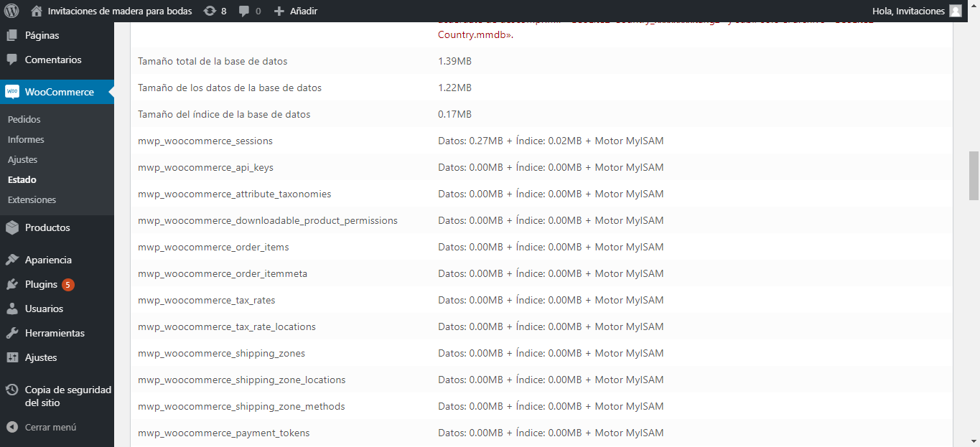
Task: Select the 1.39MB value
Action: coord(454,61)
